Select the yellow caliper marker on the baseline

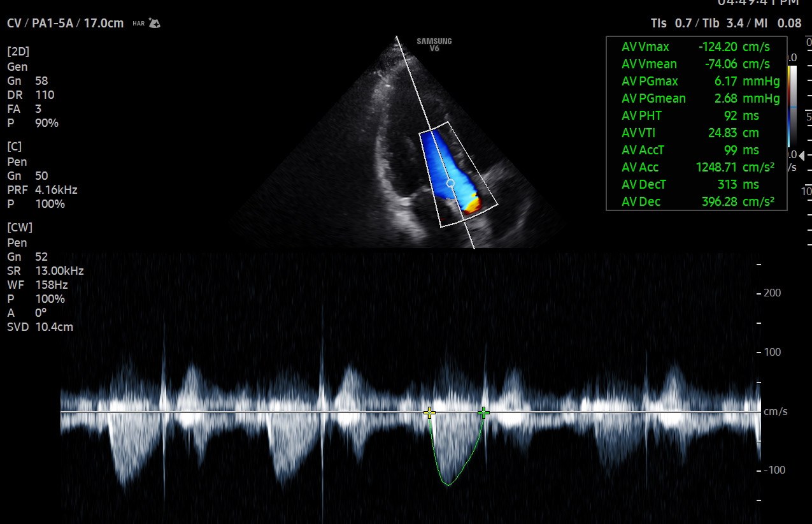(x=429, y=412)
